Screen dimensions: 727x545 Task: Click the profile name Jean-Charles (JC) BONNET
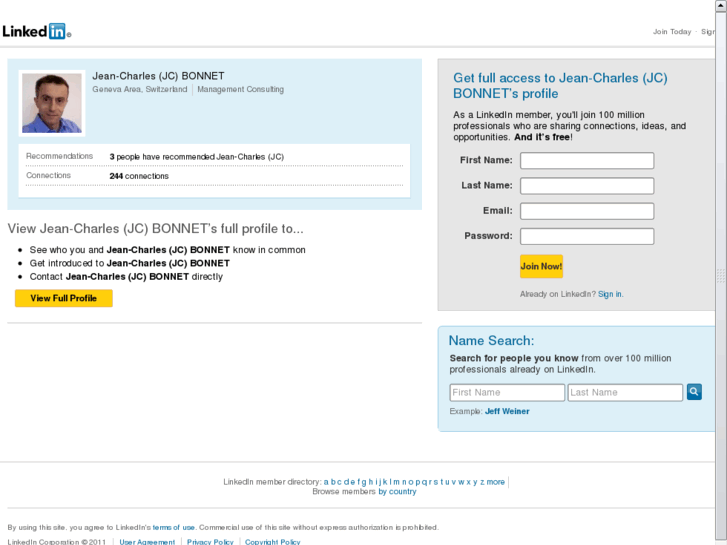[158, 76]
